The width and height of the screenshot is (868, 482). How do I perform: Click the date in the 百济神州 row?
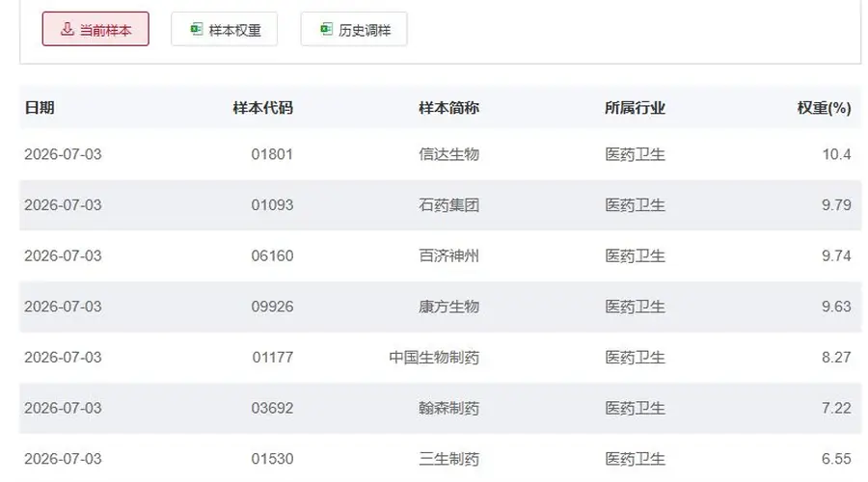(x=63, y=255)
